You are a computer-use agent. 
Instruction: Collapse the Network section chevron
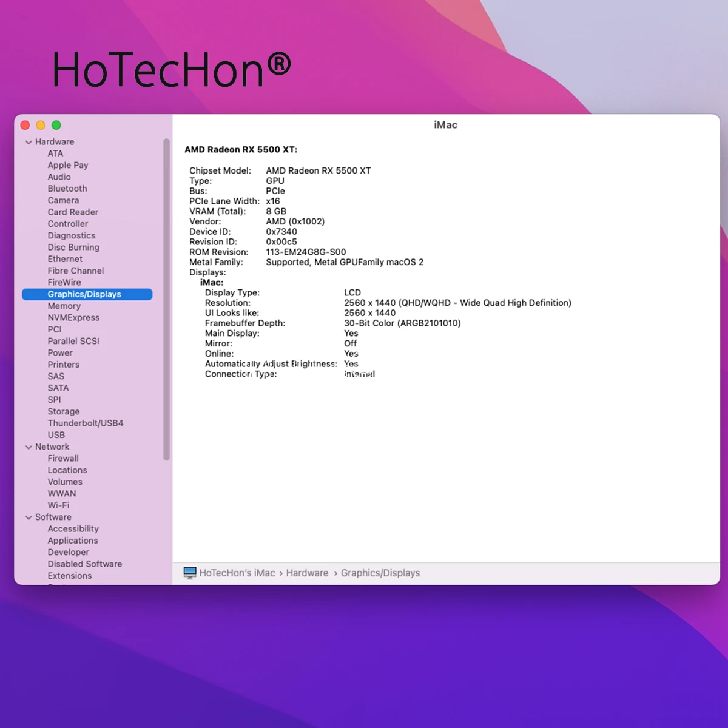coord(29,447)
